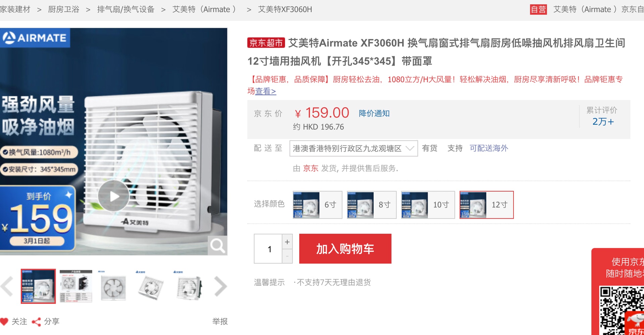
Task: Click the 降价通知 price alert link
Action: (374, 113)
